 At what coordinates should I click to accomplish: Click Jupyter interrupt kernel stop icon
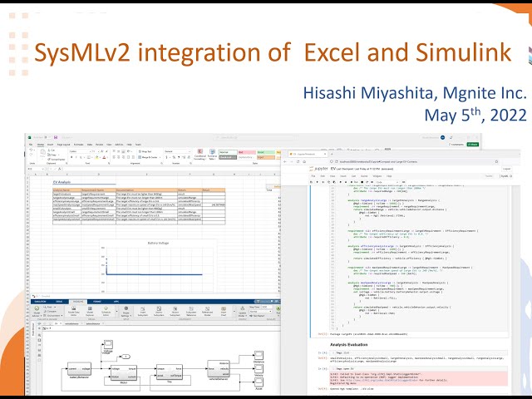coord(362,182)
